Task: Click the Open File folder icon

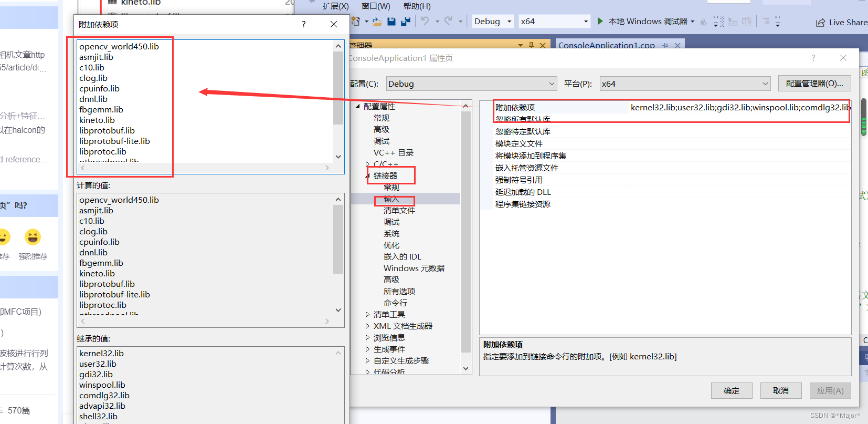Action: [x=377, y=22]
